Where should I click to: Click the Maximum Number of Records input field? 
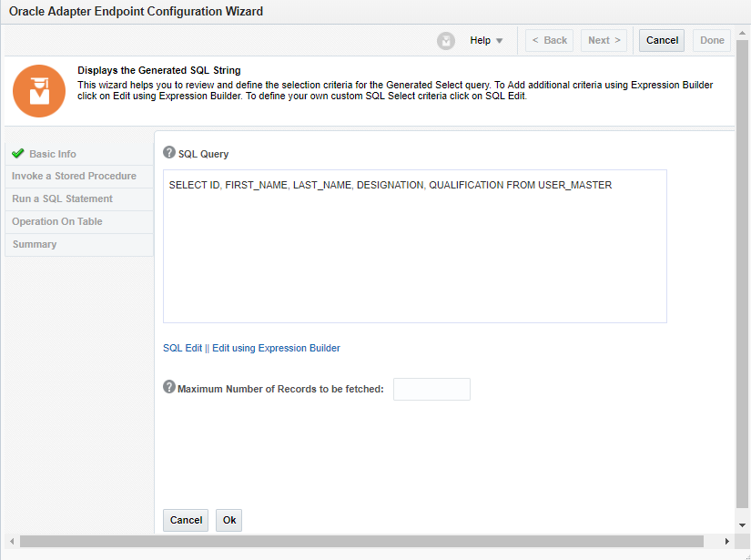tap(431, 389)
